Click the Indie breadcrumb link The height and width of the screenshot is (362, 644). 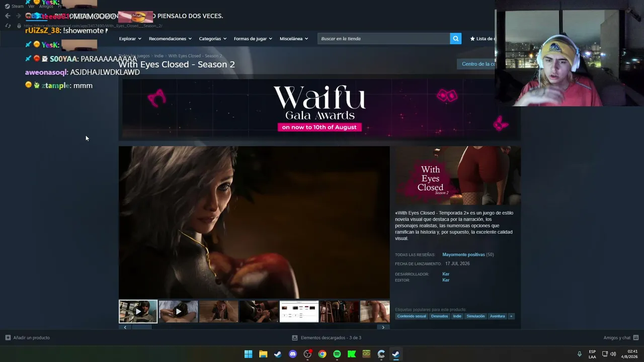159,56
